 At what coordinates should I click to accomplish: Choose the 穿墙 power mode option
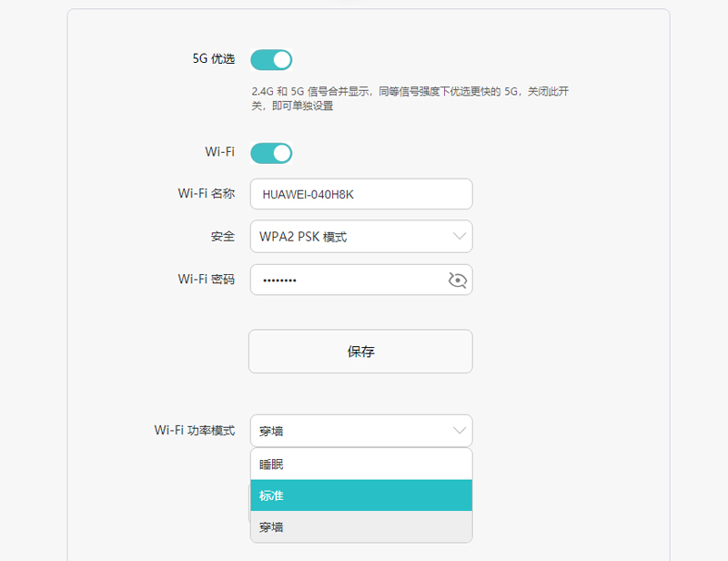[x=360, y=526]
